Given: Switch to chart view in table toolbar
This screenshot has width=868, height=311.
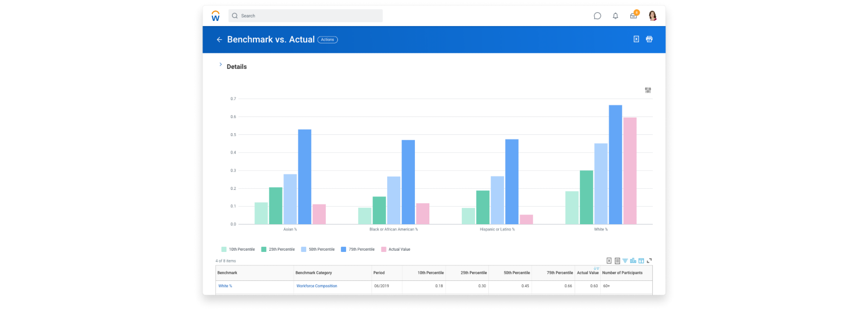Looking at the screenshot, I should point(633,261).
